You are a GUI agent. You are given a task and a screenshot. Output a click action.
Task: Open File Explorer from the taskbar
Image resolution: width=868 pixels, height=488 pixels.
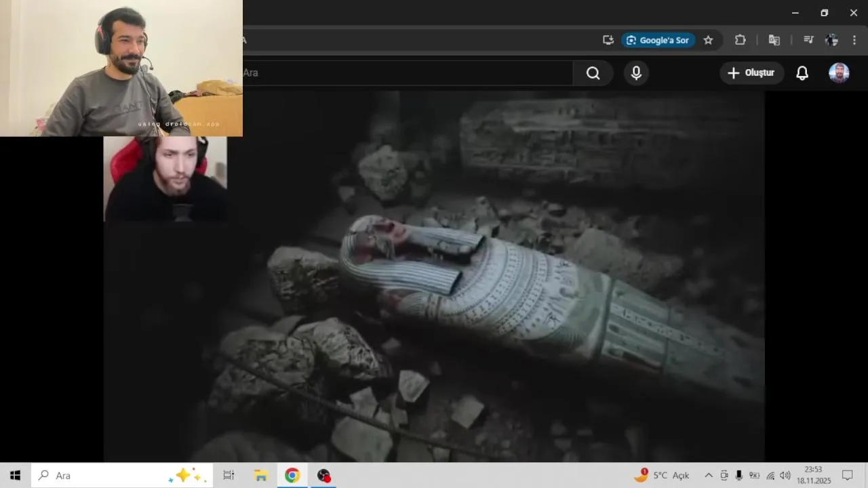click(260, 475)
